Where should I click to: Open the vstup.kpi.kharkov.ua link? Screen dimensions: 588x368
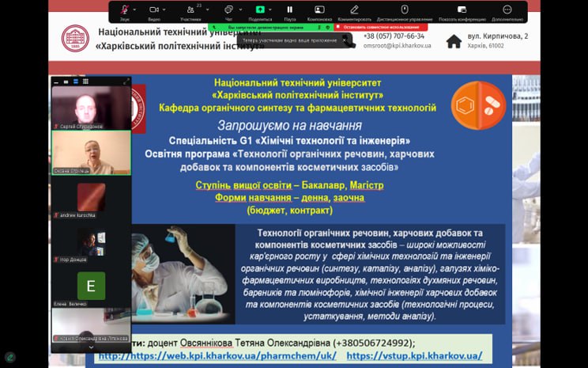coord(414,355)
